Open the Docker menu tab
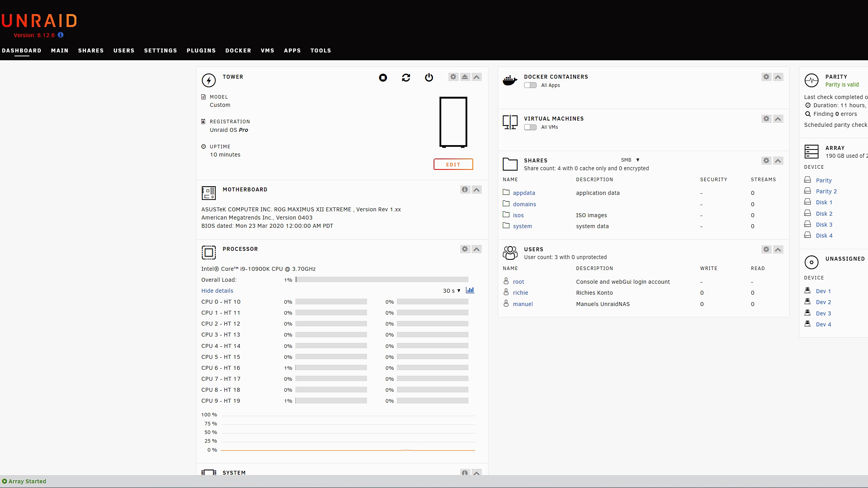Screen dimensions: 868x488 tap(238, 50)
